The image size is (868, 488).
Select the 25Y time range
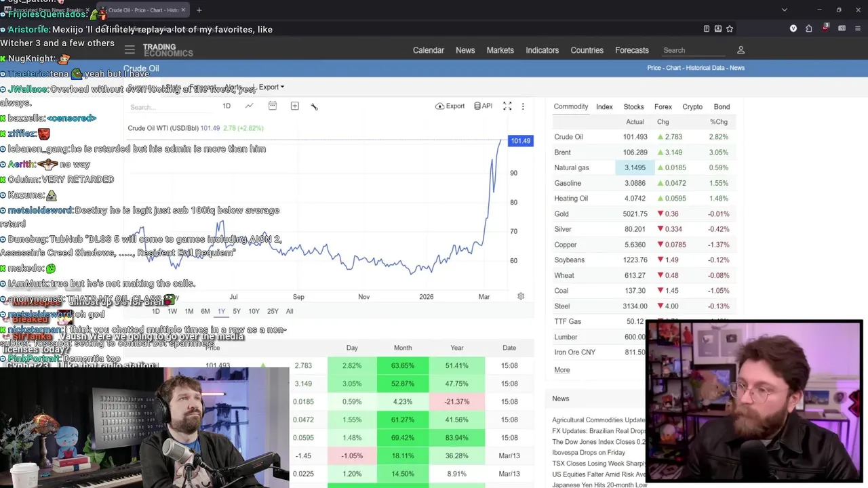[273, 311]
